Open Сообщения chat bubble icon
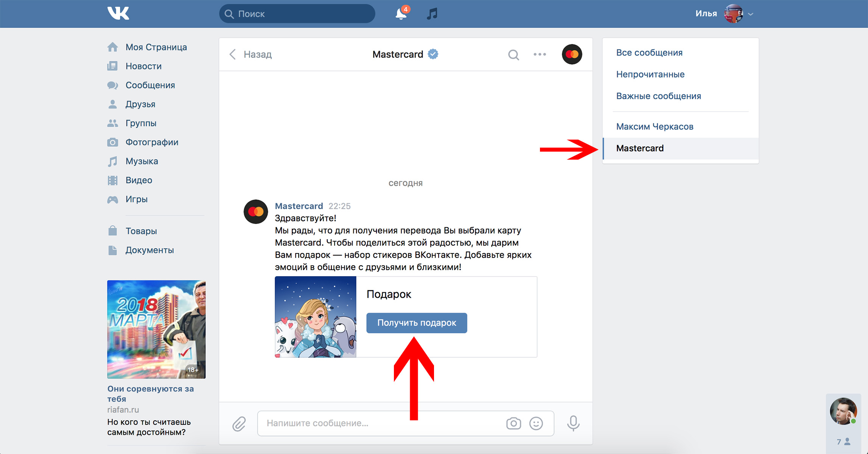 (x=112, y=85)
